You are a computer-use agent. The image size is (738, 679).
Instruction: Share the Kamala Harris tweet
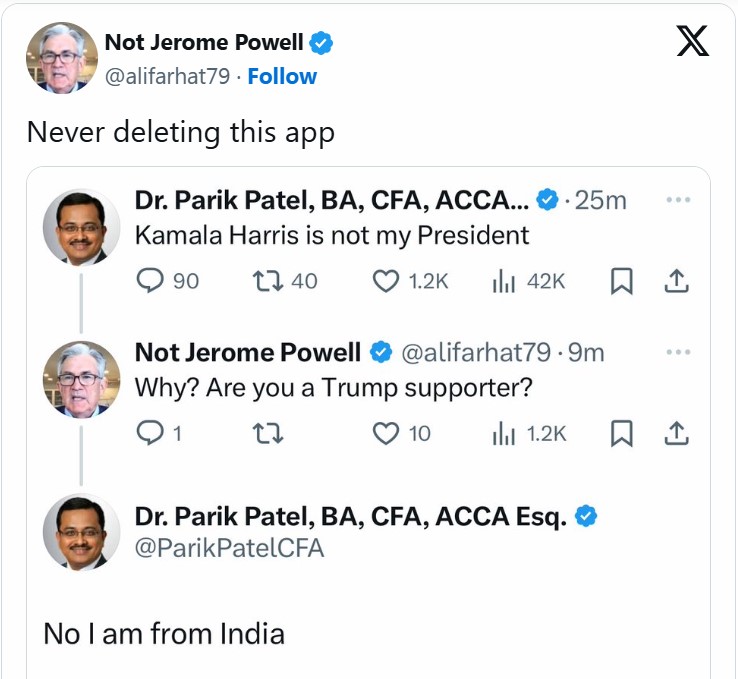click(x=676, y=282)
